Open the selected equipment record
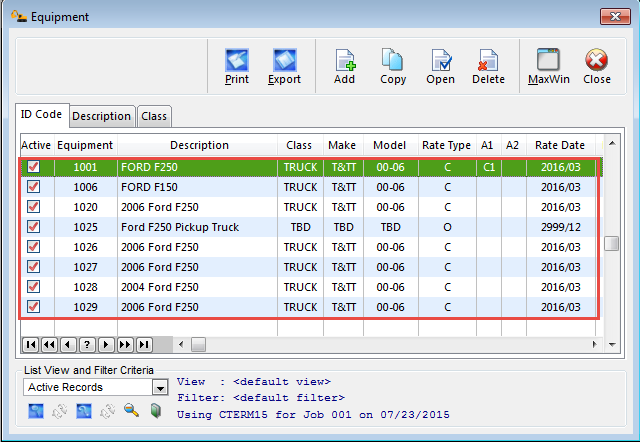This screenshot has height=442, width=640. point(440,66)
